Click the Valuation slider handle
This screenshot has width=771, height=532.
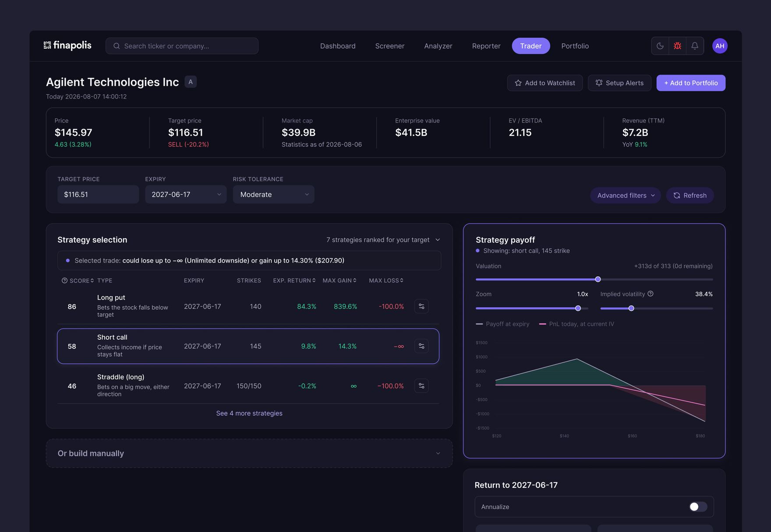click(598, 279)
